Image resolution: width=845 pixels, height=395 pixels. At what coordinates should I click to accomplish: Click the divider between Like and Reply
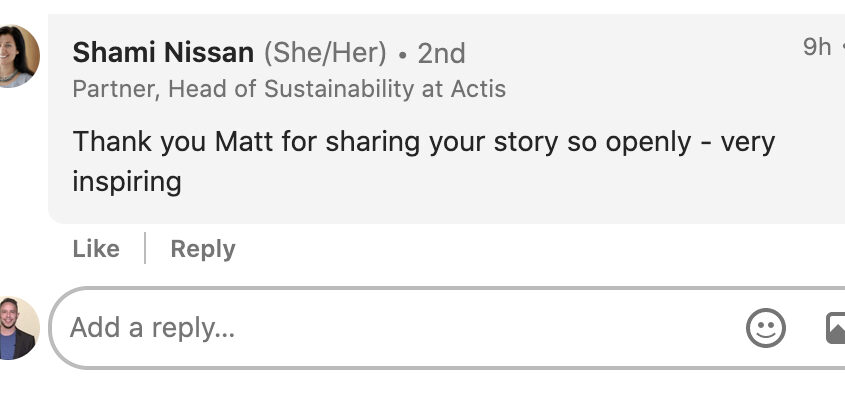145,248
